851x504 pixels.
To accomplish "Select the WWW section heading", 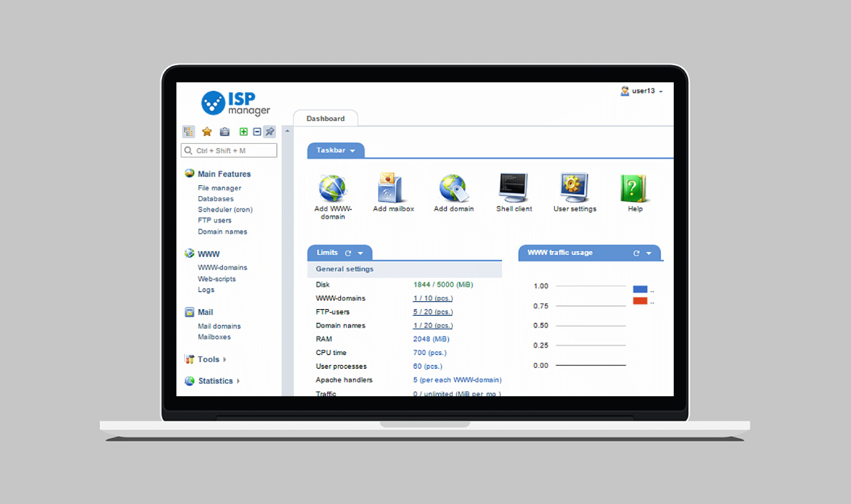I will click(x=209, y=254).
